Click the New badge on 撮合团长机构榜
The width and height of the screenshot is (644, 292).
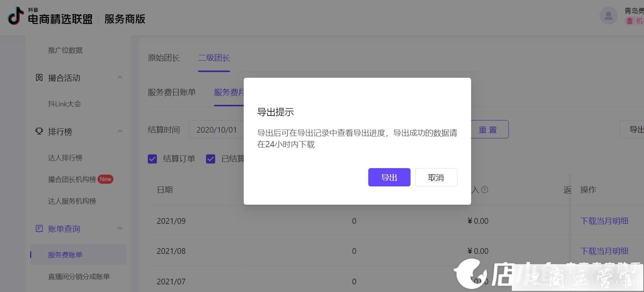[105, 179]
